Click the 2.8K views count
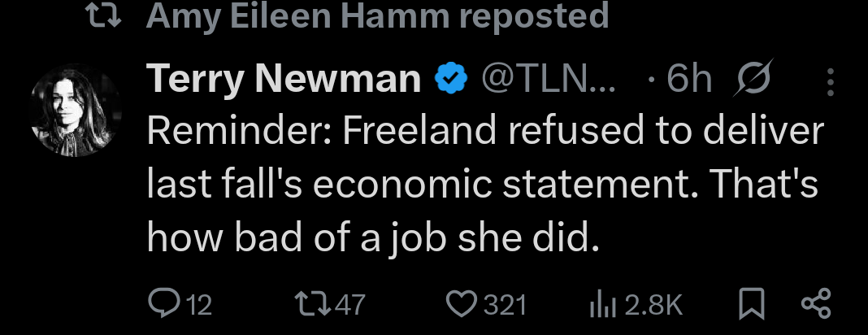Viewport: 868px width, 335px height. [x=653, y=305]
